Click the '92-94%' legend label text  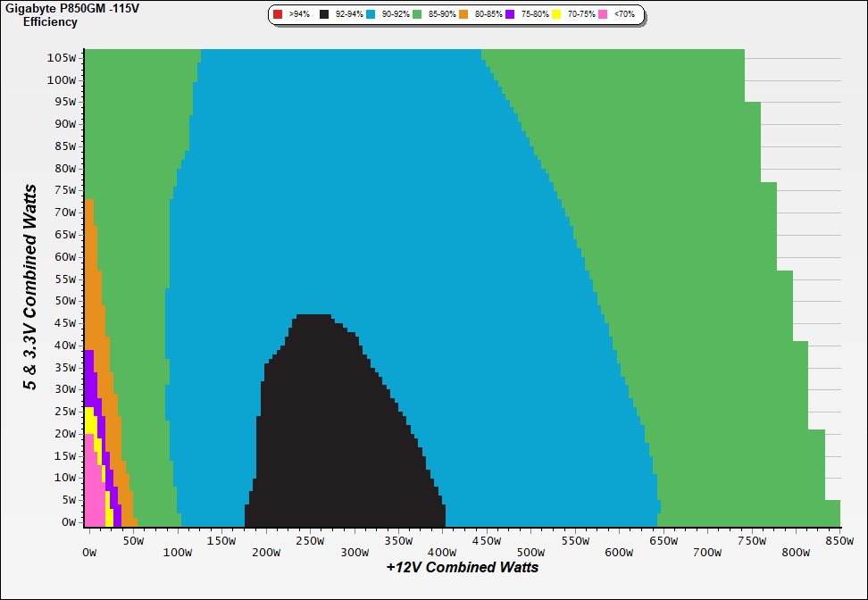point(349,15)
